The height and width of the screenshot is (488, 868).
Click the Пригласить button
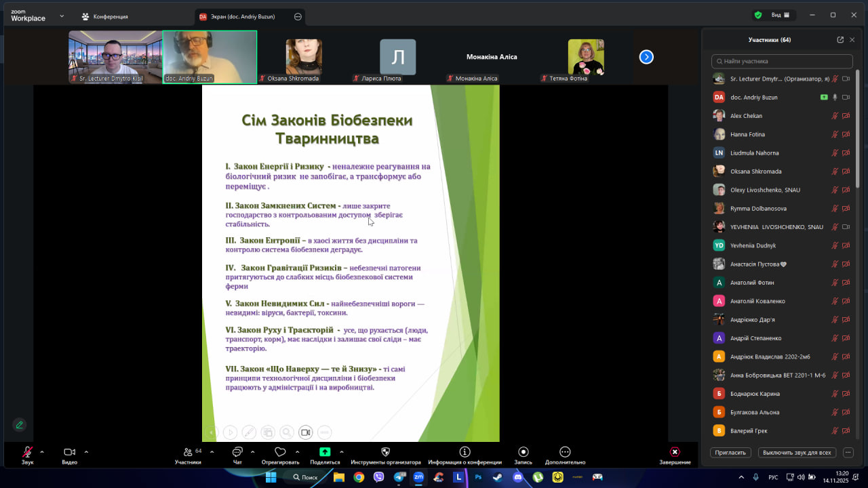[x=730, y=452]
